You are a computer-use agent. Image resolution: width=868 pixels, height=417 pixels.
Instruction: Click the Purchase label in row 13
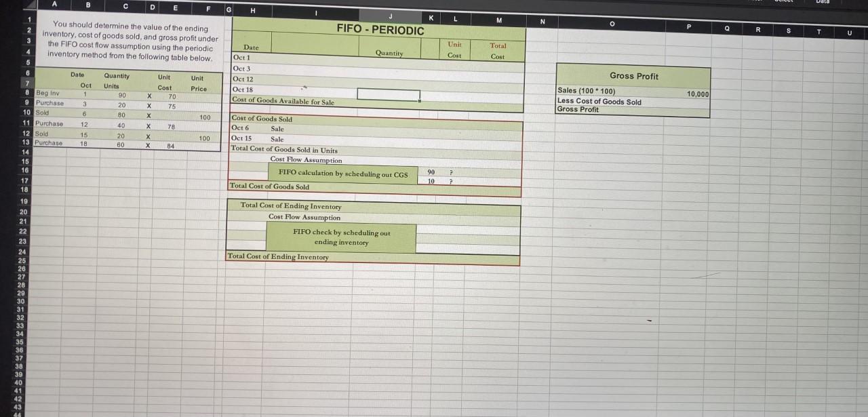(x=48, y=143)
